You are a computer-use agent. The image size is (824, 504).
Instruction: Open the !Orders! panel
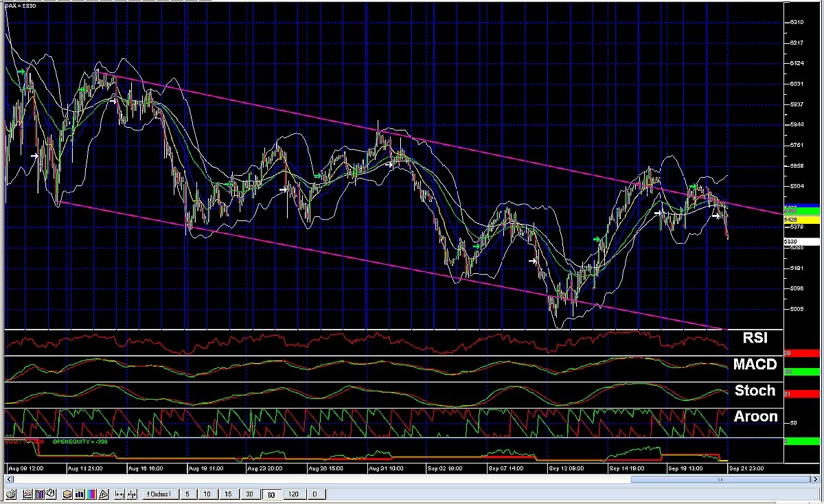(x=159, y=494)
